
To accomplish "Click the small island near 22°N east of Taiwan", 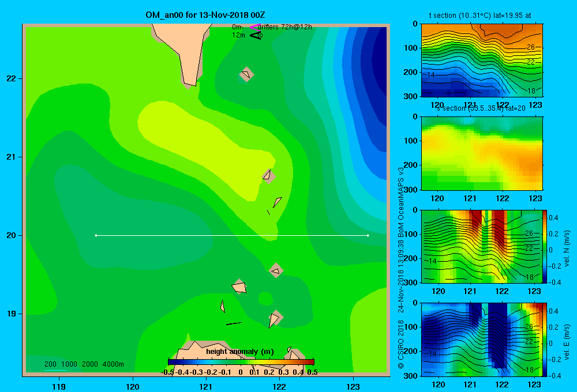I will coord(246,74).
